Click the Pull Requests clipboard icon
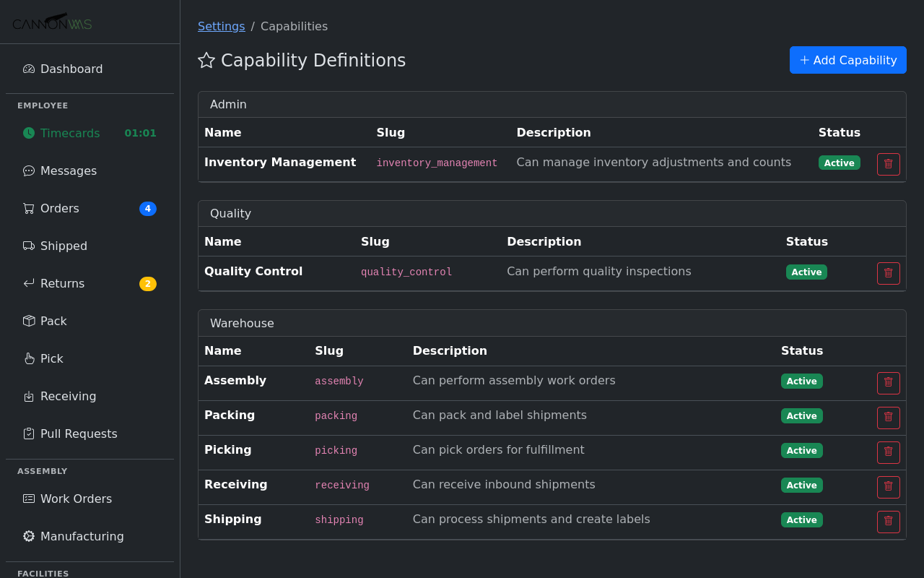Viewport: 924px width, 578px height. 28,433
